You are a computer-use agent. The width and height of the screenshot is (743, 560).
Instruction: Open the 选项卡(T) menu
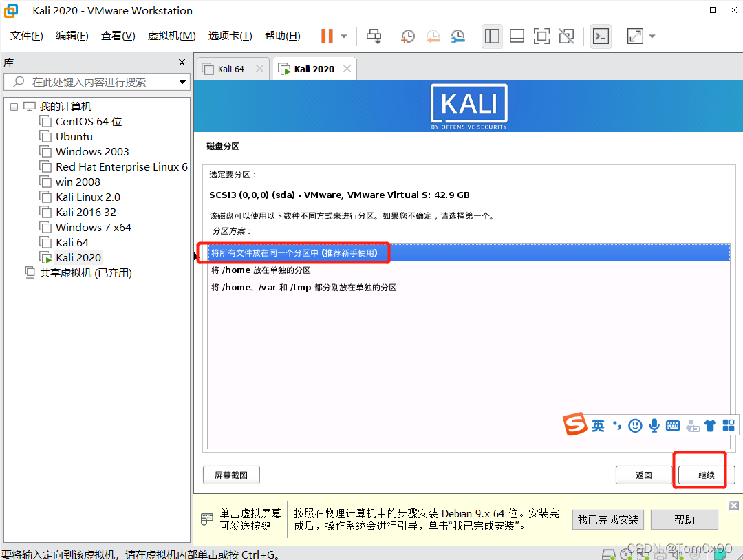[230, 36]
